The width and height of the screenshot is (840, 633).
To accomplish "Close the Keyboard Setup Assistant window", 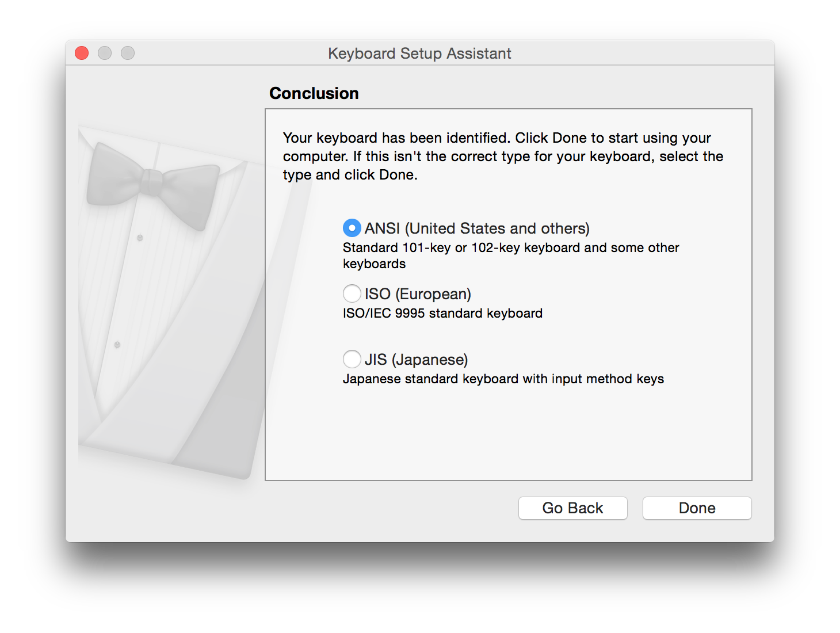I will click(x=82, y=54).
